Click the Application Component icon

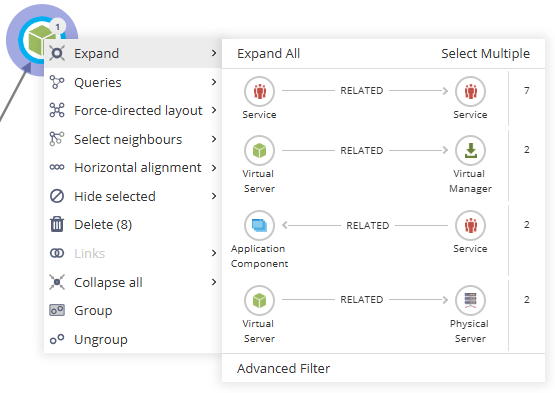259,226
